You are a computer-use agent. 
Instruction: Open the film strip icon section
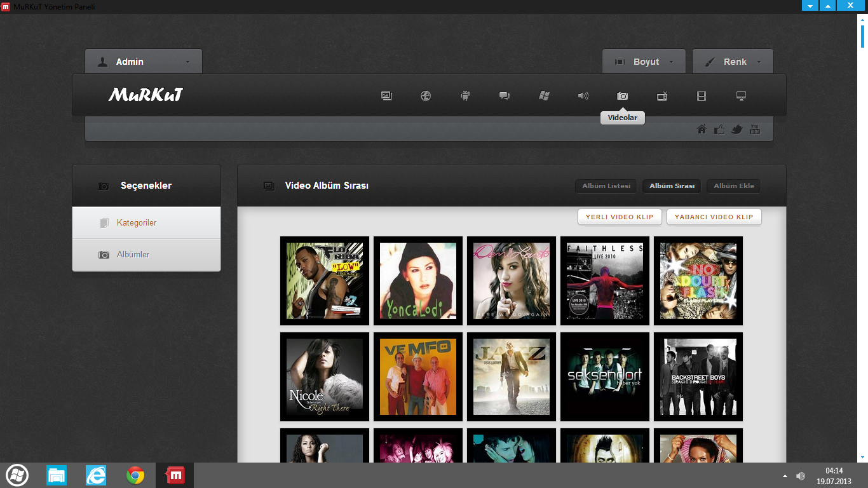(x=702, y=96)
